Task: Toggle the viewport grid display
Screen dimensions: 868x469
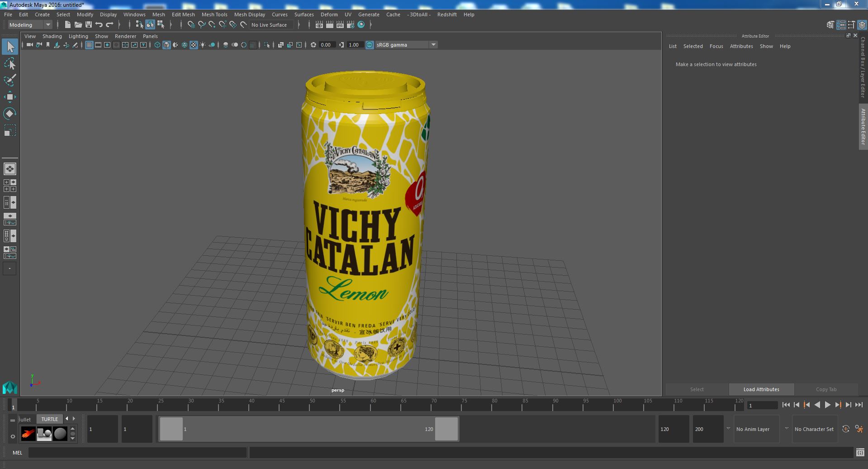Action: point(89,45)
